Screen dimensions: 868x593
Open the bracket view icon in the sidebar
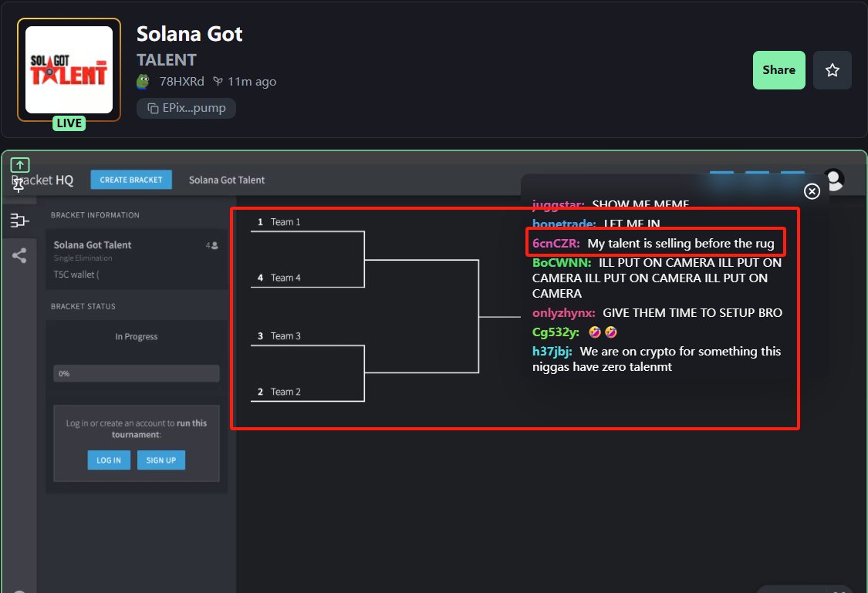[19, 221]
